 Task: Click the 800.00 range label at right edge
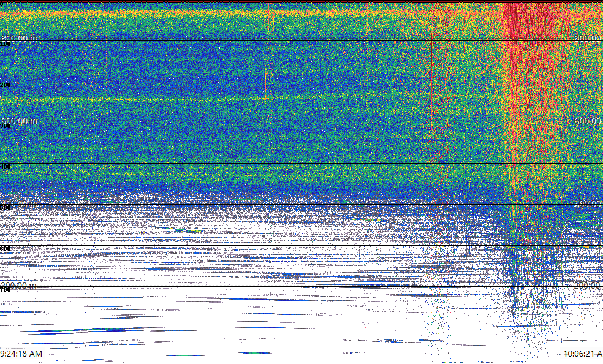point(588,37)
